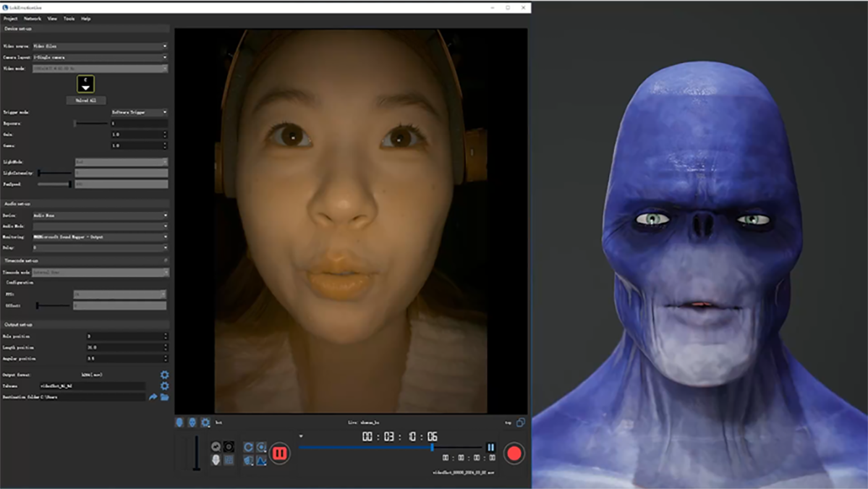Click the blue 3D face mesh icon

(x=249, y=460)
